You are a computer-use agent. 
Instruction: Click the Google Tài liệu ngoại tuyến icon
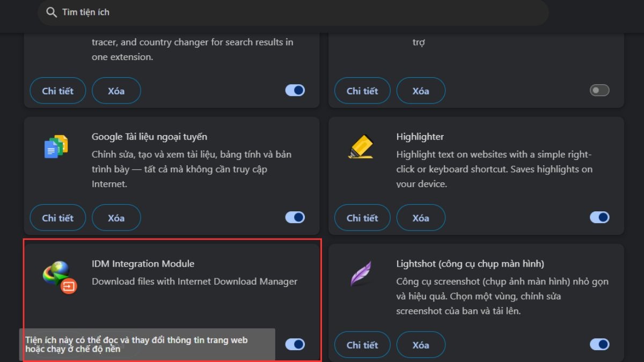point(56,147)
